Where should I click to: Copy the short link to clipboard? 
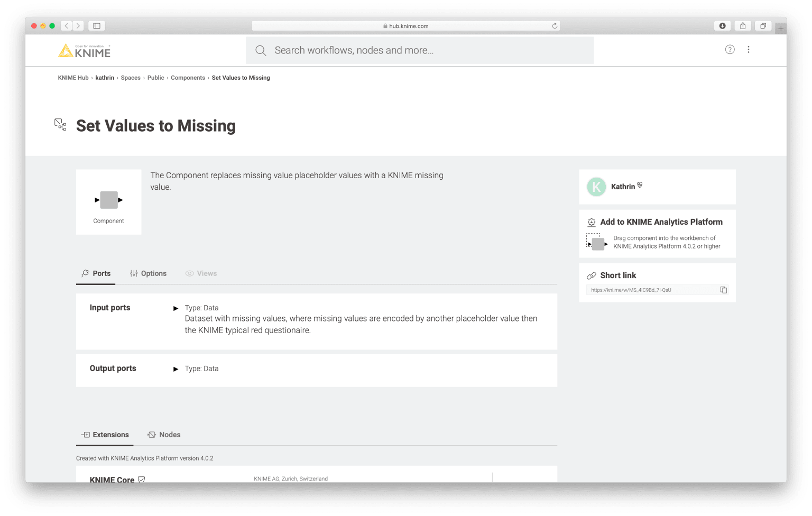click(724, 290)
